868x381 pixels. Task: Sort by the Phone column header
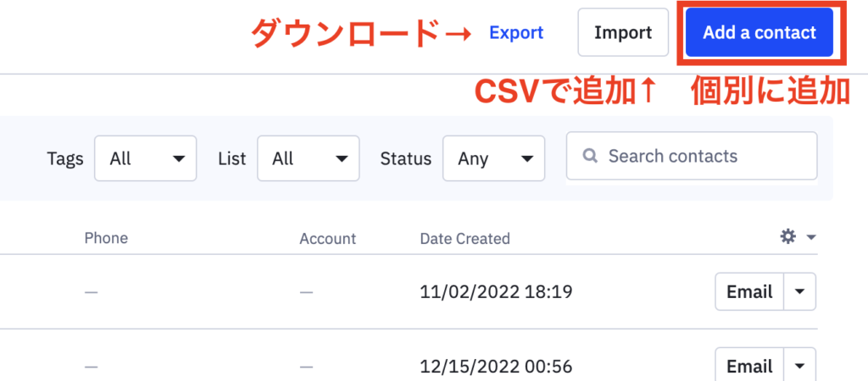[x=106, y=238]
